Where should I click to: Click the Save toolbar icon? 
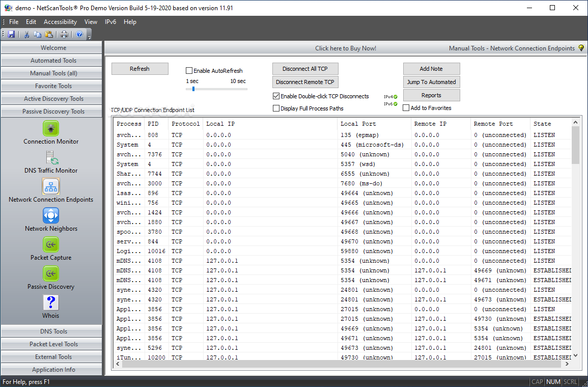click(x=11, y=35)
